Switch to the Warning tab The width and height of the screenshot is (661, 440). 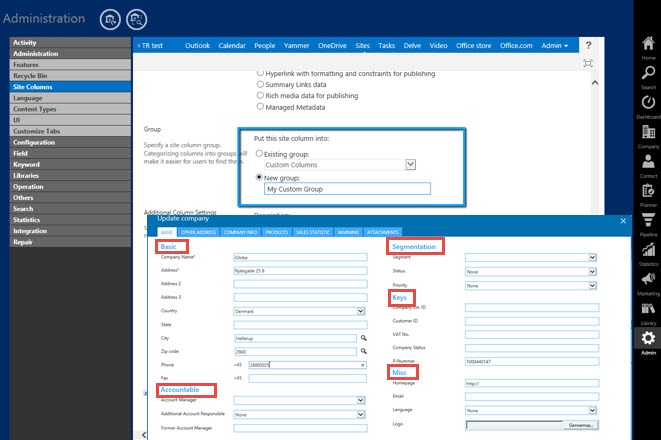tap(348, 232)
